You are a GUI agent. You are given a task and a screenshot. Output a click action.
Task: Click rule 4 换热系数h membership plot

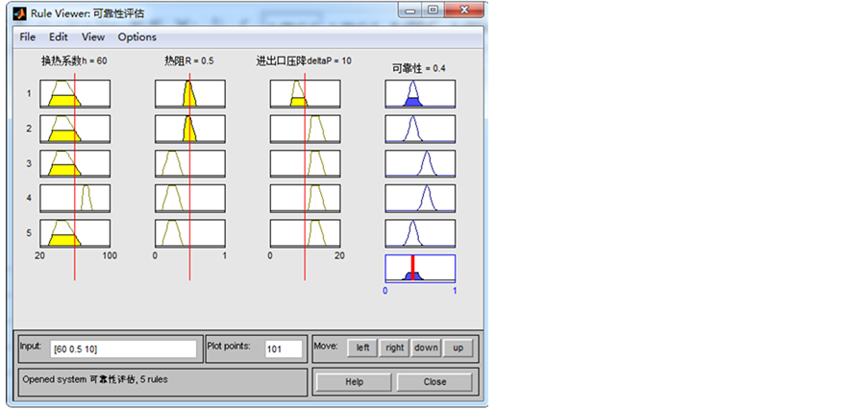75,199
